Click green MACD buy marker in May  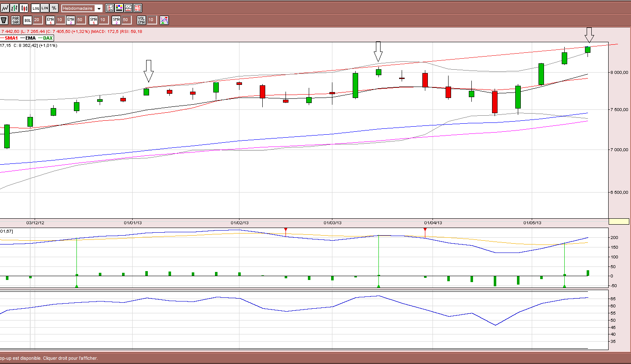tap(565, 286)
